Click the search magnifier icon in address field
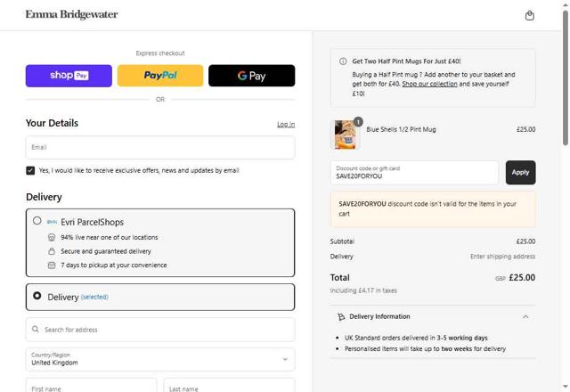Image resolution: width=570 pixels, height=392 pixels. pyautogui.click(x=36, y=329)
